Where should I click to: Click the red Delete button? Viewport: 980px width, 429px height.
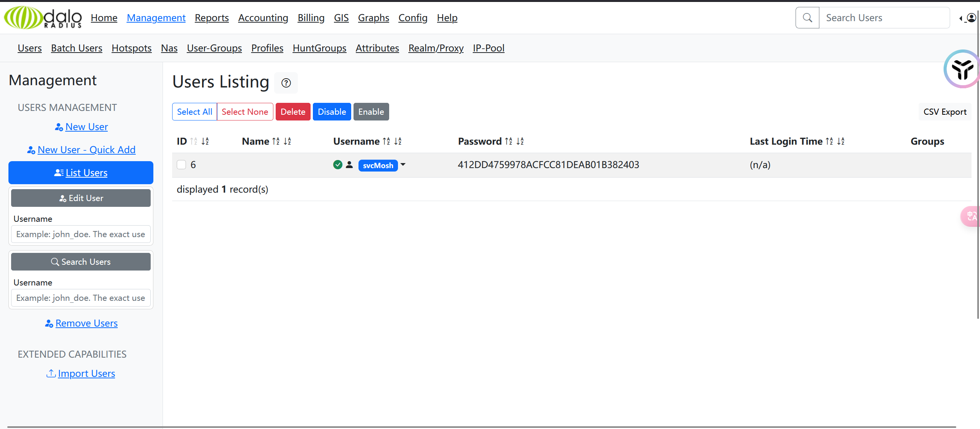[293, 112]
